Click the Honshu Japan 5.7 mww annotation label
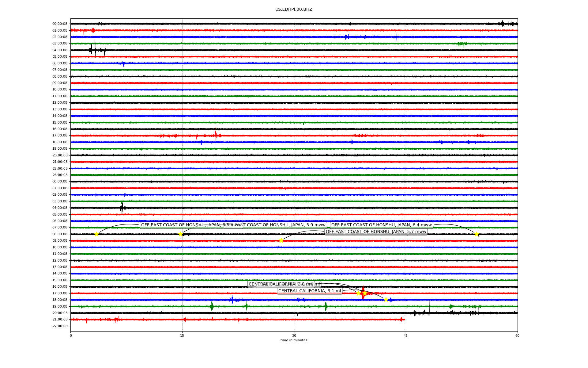This screenshot has height=368, width=588. (376, 232)
